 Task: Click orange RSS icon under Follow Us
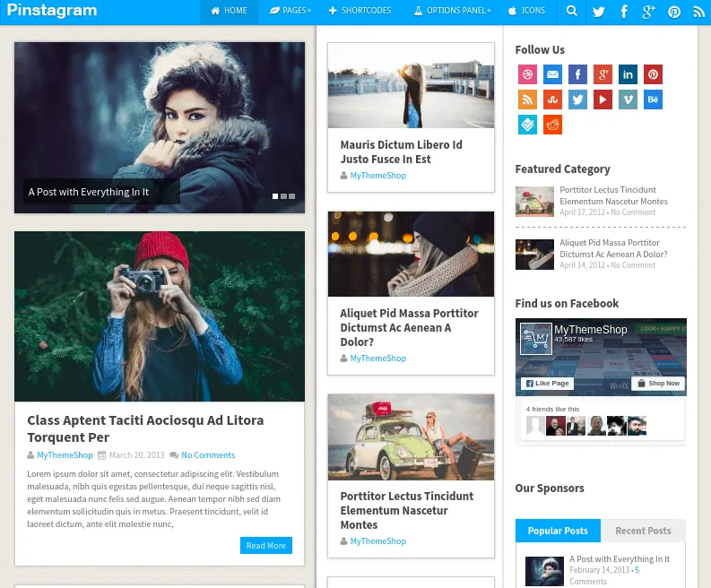point(527,99)
